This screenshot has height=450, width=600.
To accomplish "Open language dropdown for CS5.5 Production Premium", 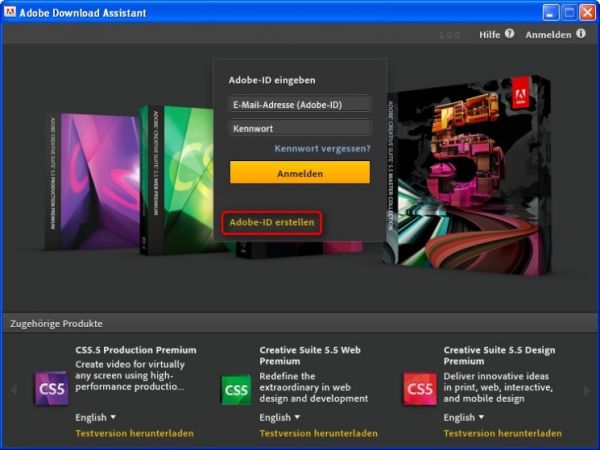I will pyautogui.click(x=95, y=417).
